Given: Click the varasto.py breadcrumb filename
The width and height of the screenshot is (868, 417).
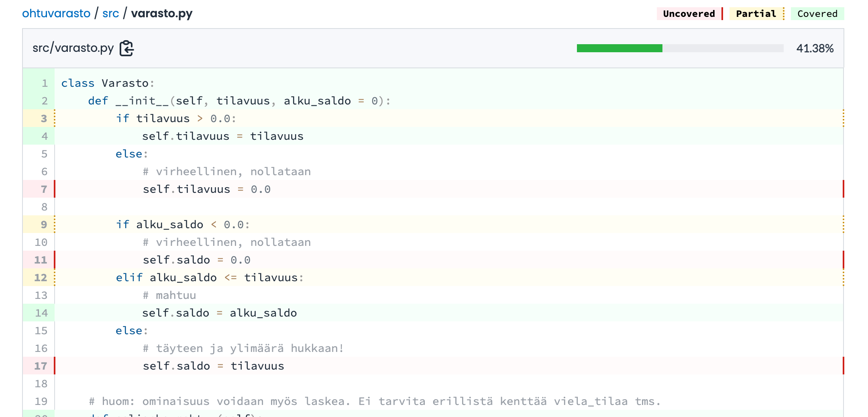Looking at the screenshot, I should (161, 14).
